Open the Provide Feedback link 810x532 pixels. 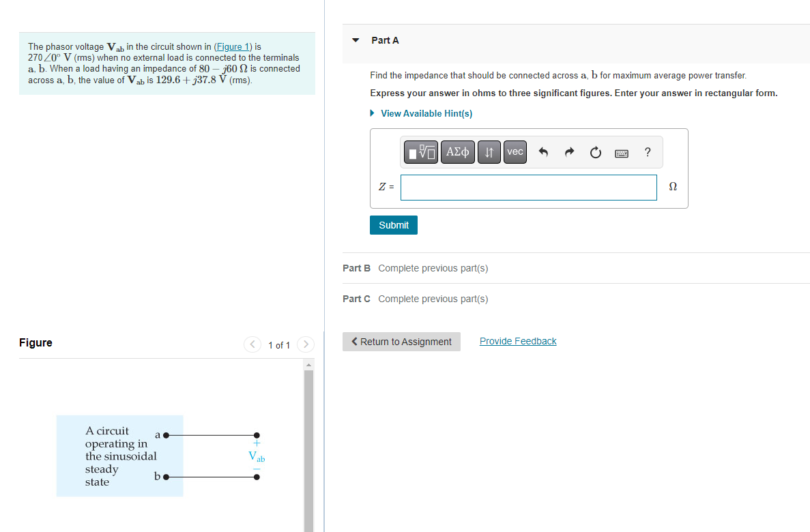click(518, 340)
